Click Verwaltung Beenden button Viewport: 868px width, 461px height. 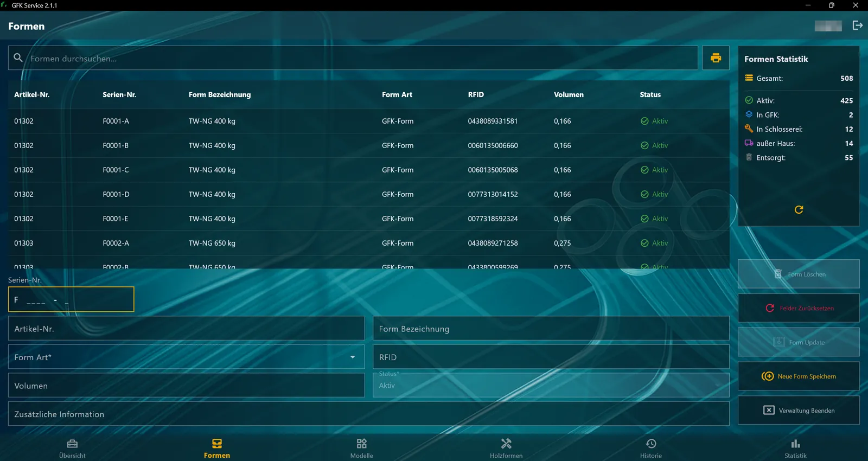click(x=799, y=410)
